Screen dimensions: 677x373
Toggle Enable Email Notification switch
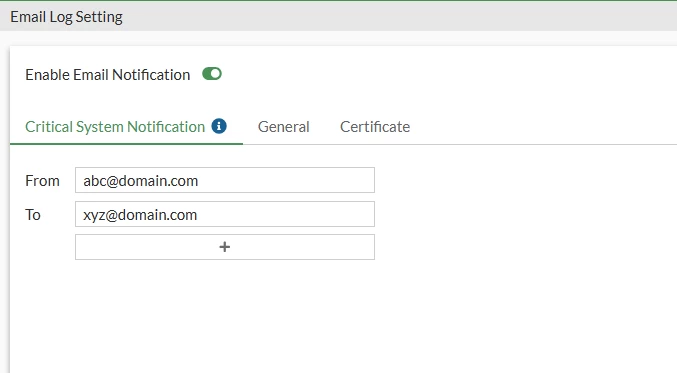pyautogui.click(x=212, y=74)
